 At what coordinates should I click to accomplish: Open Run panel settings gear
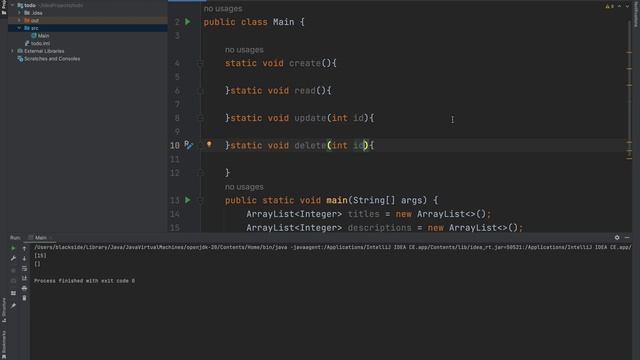click(x=617, y=238)
